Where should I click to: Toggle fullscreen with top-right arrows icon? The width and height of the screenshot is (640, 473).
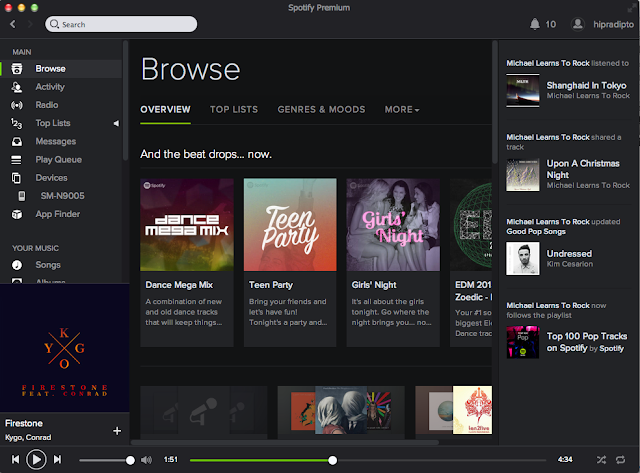coord(631,7)
